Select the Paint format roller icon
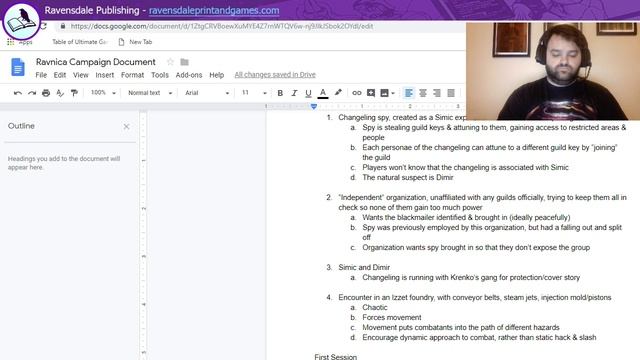Image resolution: width=640 pixels, height=360 pixels. pos(74,93)
